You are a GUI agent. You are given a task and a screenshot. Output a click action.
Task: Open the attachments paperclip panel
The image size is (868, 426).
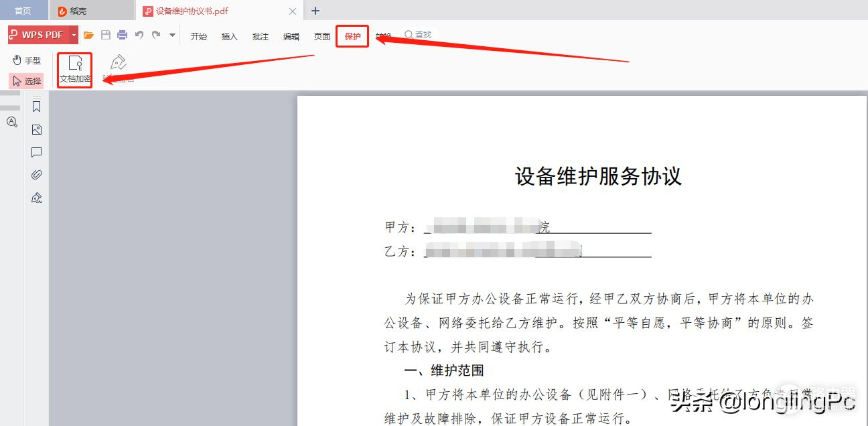37,175
